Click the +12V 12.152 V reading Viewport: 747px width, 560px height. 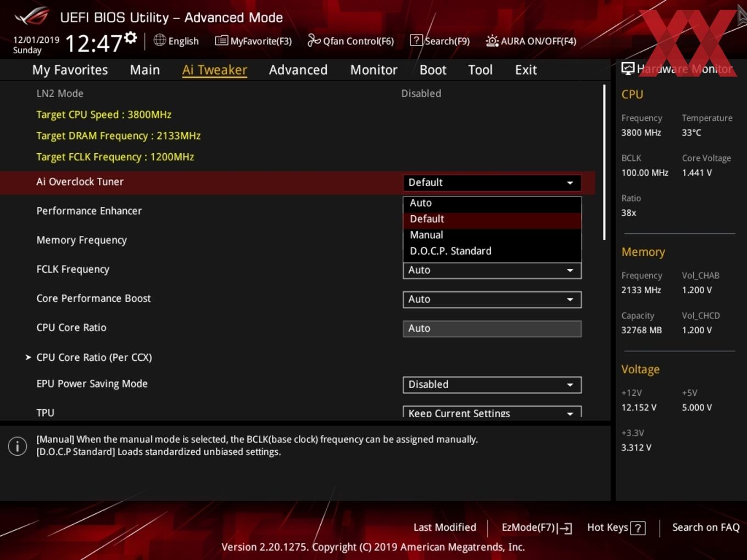(x=638, y=408)
